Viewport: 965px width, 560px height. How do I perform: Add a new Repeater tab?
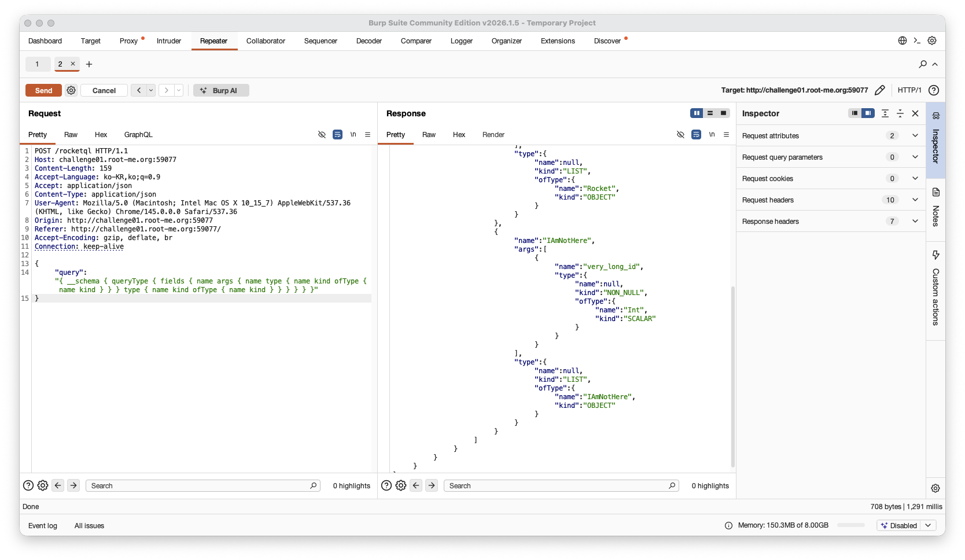89,64
